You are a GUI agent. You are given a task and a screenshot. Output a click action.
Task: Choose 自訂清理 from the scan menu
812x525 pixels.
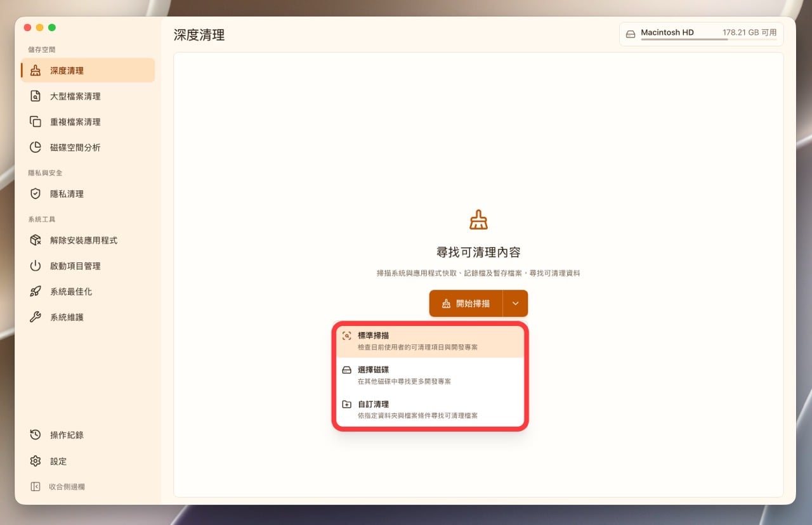click(430, 410)
